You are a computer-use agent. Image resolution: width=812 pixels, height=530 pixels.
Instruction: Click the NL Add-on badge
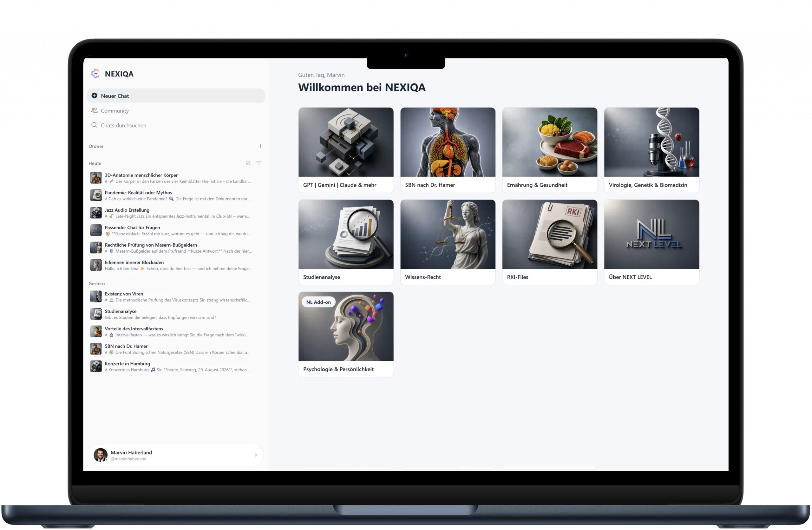318,302
